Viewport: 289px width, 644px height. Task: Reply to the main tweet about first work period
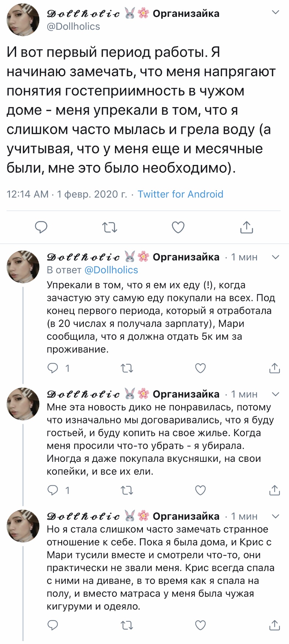pos(41,227)
